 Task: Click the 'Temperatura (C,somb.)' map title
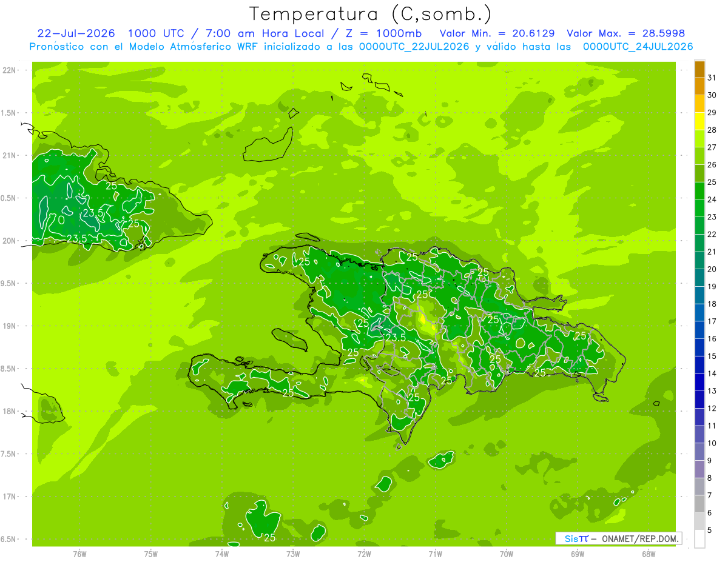371,15
